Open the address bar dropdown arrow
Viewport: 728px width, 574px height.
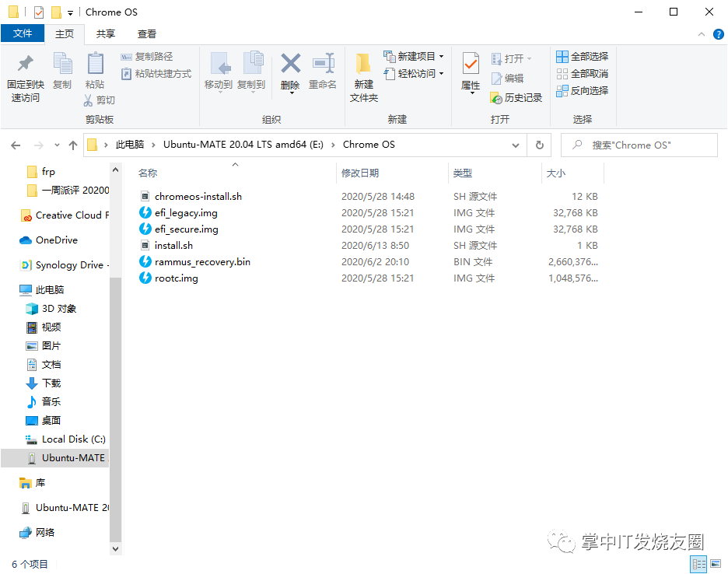tap(515, 145)
